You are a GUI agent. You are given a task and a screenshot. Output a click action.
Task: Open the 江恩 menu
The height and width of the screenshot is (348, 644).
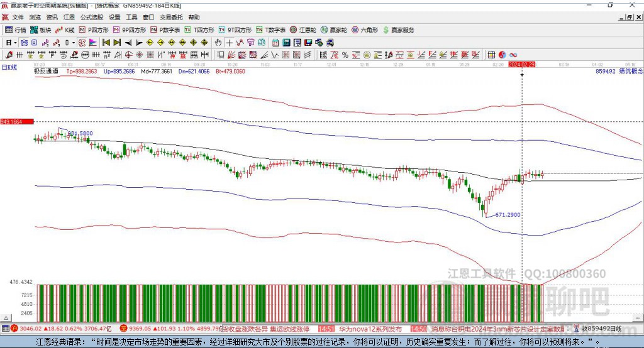click(69, 18)
